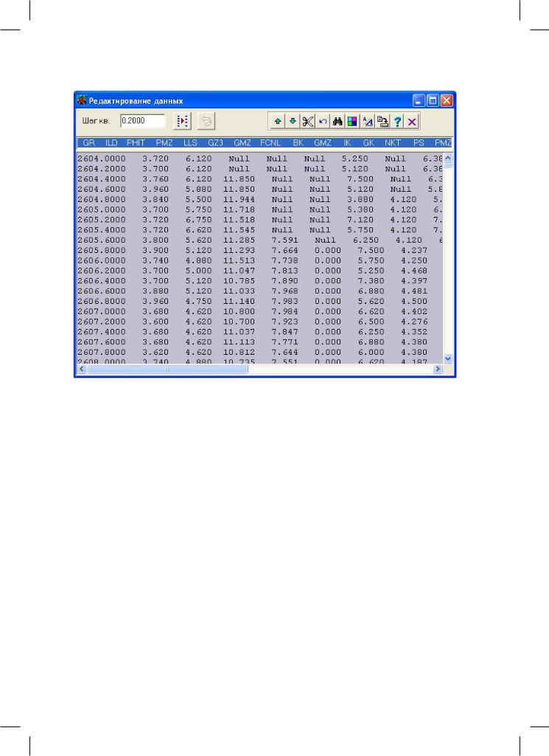Image resolution: width=549 pixels, height=756 pixels.
Task: Click the cell with value 11.113
Action: (239, 341)
